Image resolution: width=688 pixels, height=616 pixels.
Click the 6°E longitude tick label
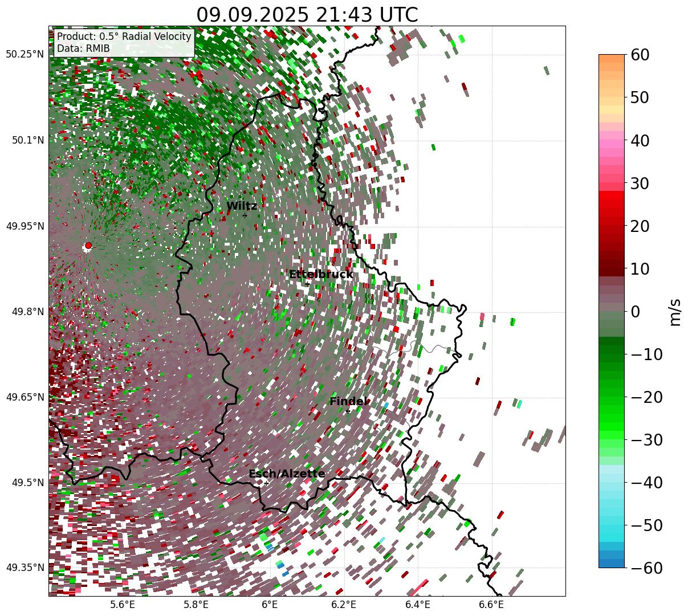point(270,605)
